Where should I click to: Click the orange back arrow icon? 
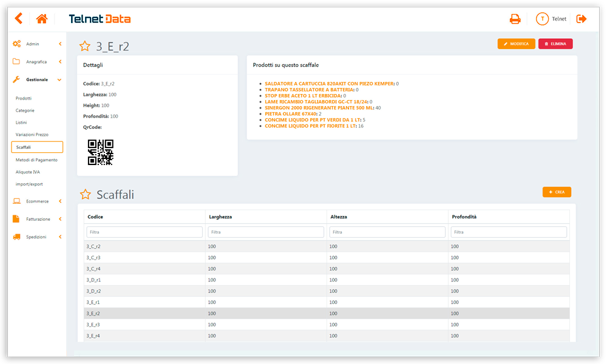(x=19, y=18)
